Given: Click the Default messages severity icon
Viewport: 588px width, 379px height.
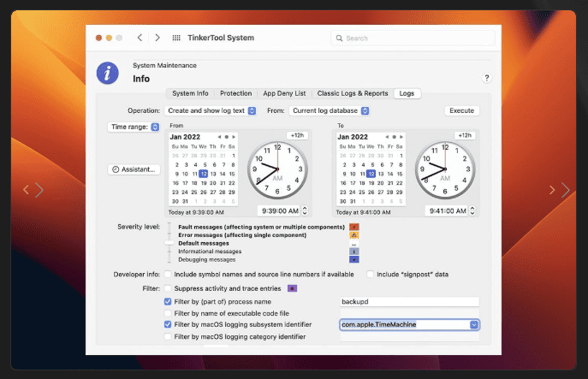Looking at the screenshot, I should [x=354, y=243].
